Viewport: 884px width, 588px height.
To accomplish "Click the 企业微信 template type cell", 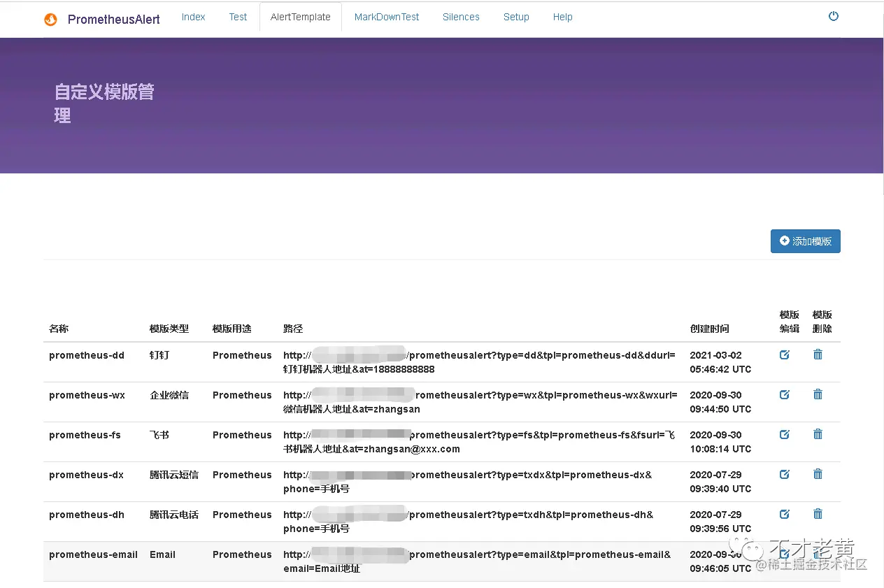I will click(x=169, y=395).
